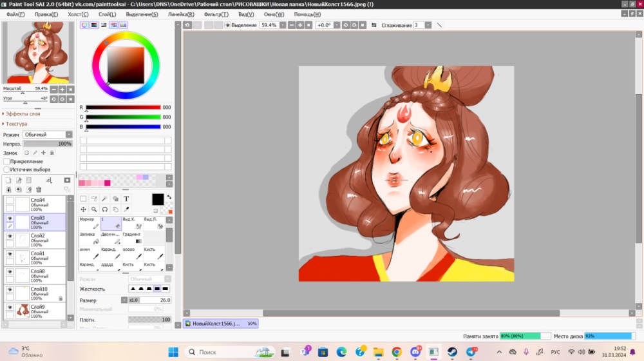This screenshot has width=644, height=361.
Task: Click the black foreground color swatch
Action: pos(158,199)
